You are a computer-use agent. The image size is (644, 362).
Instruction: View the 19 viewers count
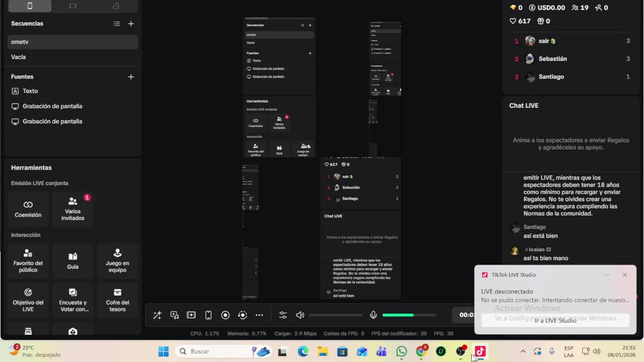pos(580,8)
